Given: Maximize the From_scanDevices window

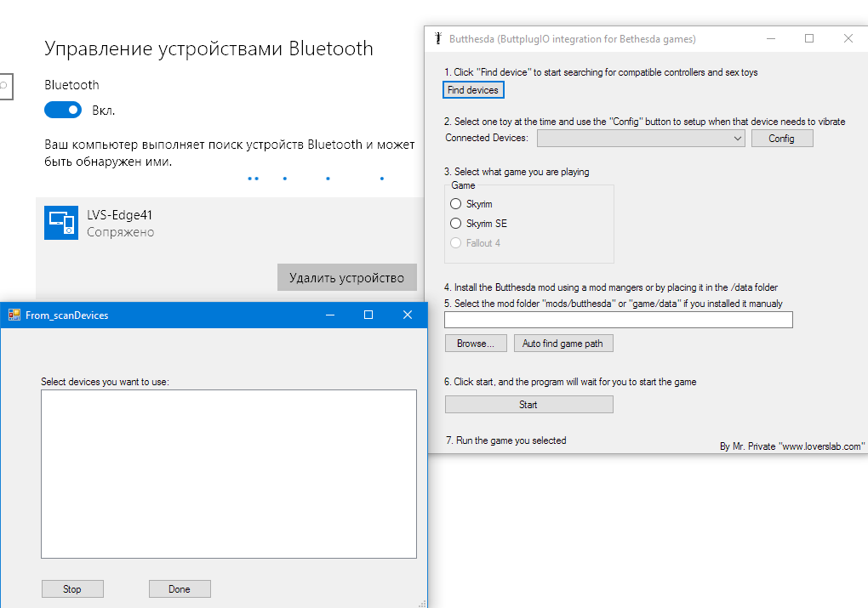Looking at the screenshot, I should click(368, 315).
